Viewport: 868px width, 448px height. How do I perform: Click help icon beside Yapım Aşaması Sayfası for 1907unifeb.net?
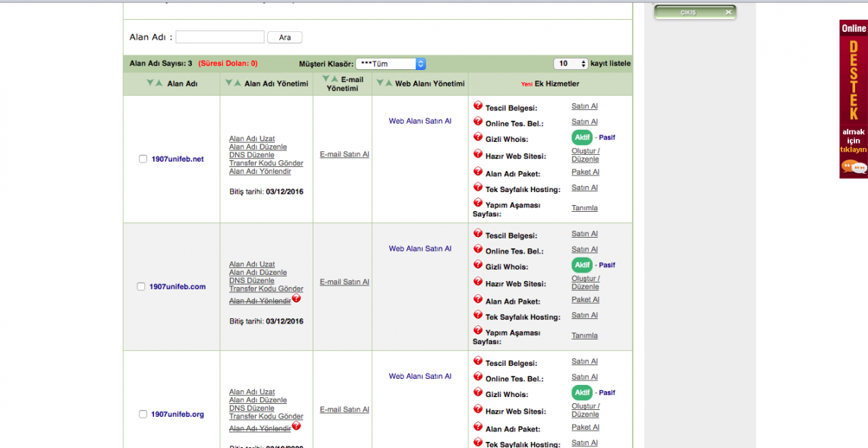coord(478,203)
